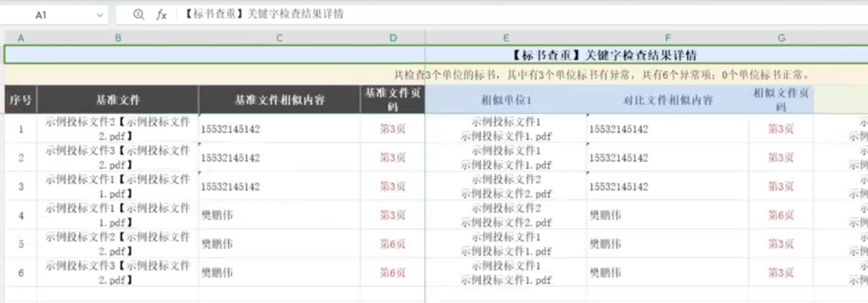Screen dimensions: 868x303
Task: Select serial number cell 3
Action: pyautogui.click(x=21, y=186)
